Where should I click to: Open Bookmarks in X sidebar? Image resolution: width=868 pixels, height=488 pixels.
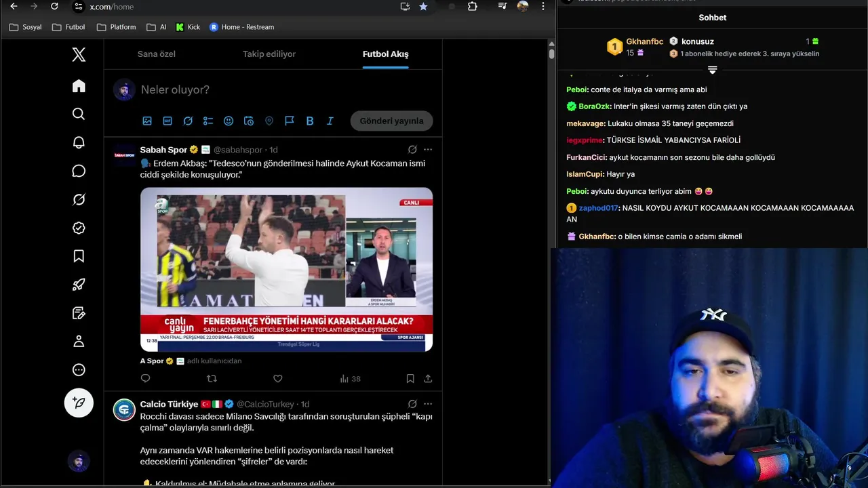79,256
